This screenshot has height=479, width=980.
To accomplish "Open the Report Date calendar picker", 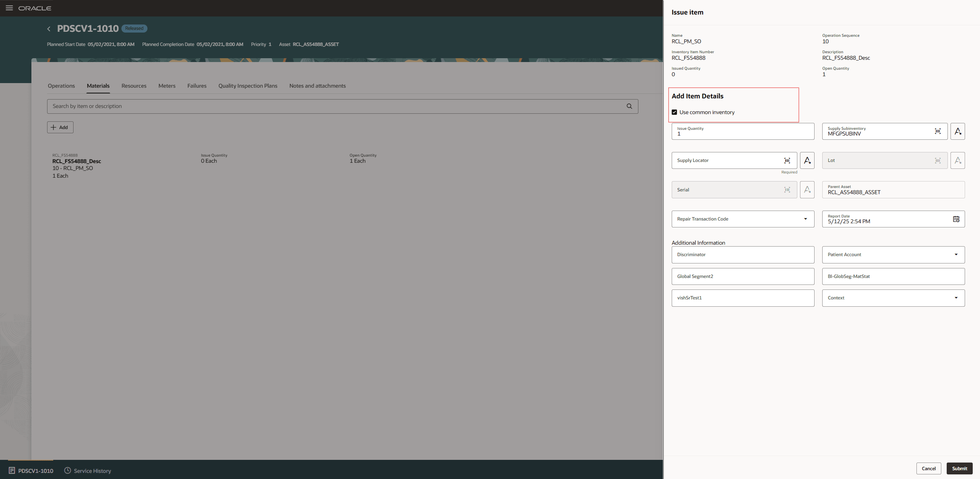I will (956, 219).
